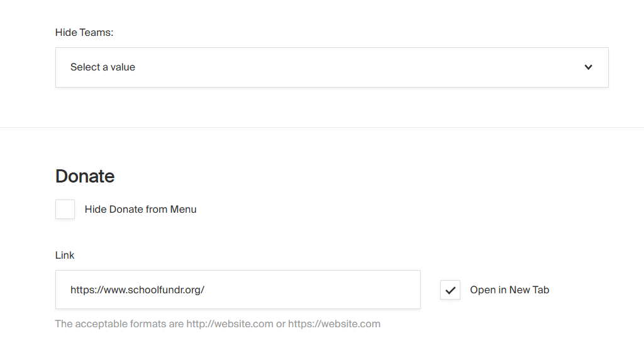
Task: Click the word 'Teams' in the Hide Teams label
Action: 95,33
